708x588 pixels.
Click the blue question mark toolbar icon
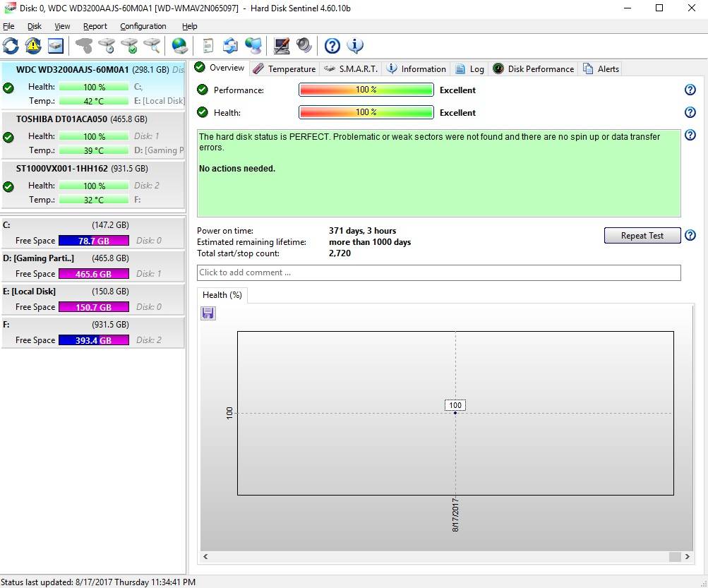click(x=332, y=46)
